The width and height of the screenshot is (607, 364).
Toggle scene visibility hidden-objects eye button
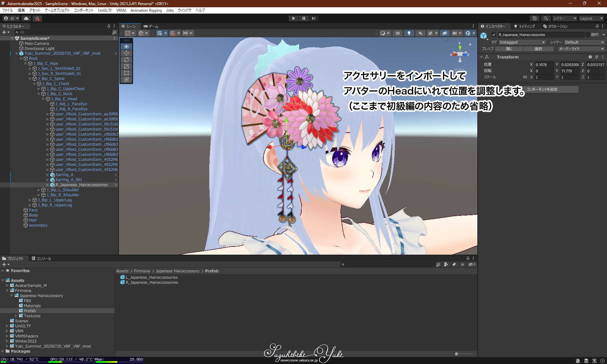click(445, 33)
